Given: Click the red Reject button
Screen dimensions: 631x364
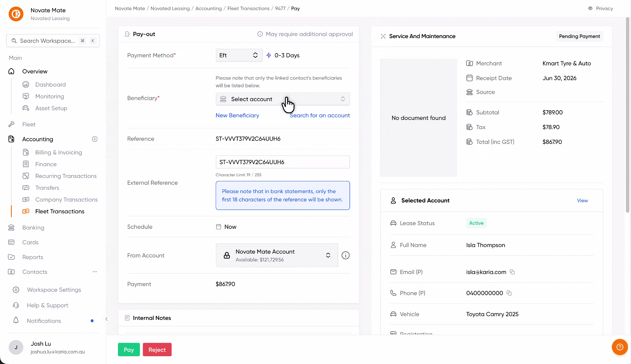Looking at the screenshot, I should coord(157,350).
